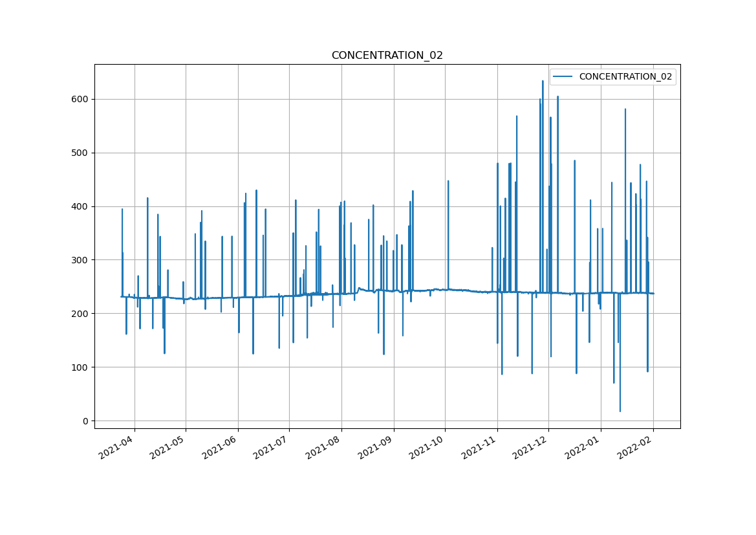Screen dimensions: 756x535
Task: Click the CONCENTRATION_02 chart title
Action: pos(387,56)
